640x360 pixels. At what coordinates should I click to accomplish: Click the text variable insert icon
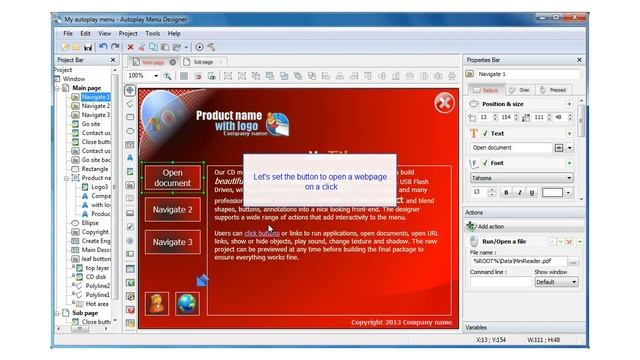(558, 148)
